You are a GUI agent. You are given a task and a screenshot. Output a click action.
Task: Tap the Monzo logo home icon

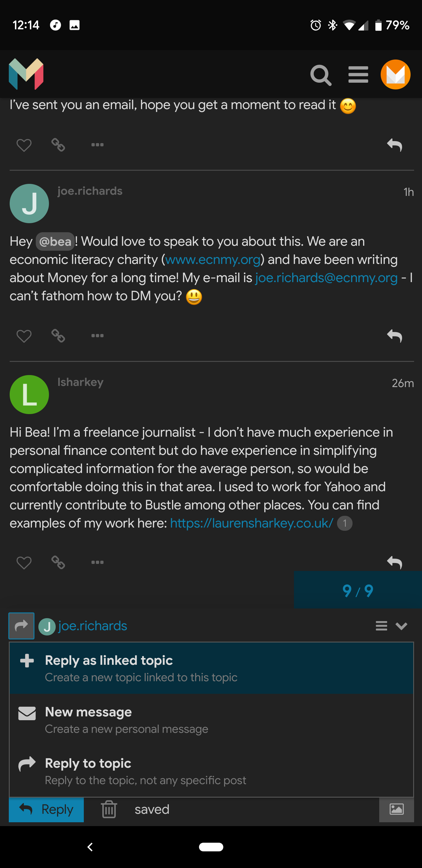pyautogui.click(x=26, y=74)
